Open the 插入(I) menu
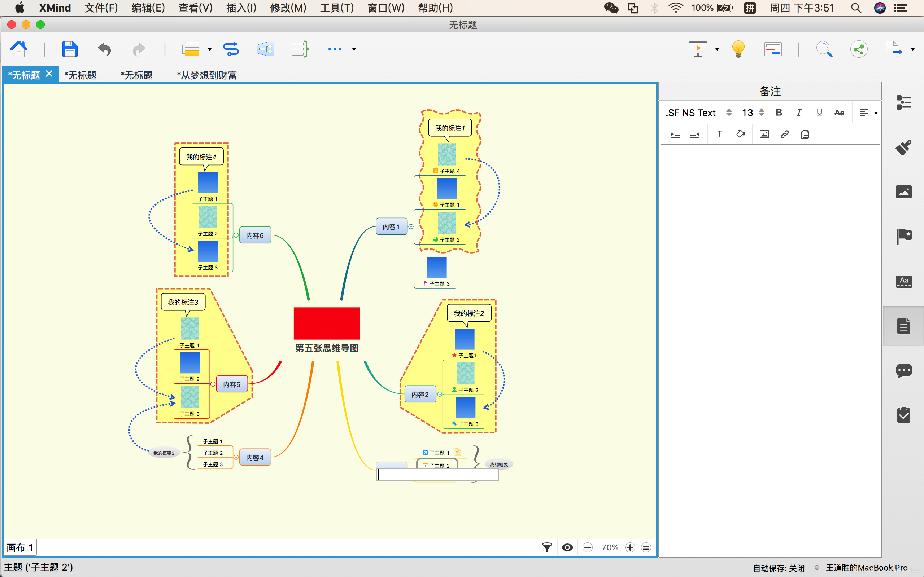The height and width of the screenshot is (577, 924). [241, 8]
